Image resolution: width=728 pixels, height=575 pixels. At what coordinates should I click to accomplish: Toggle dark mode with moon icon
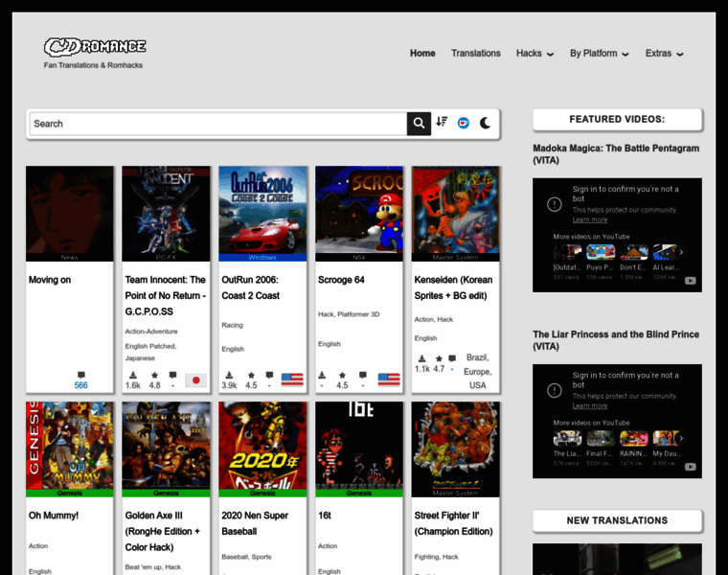click(486, 123)
